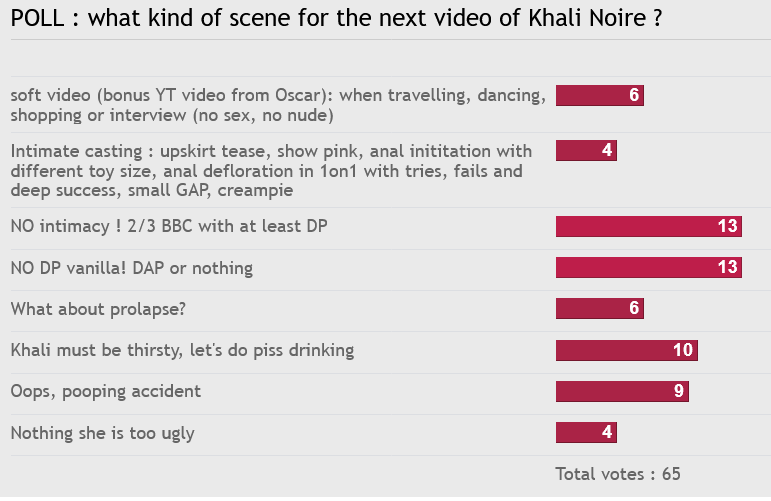The width and height of the screenshot is (771, 501).
Task: Pick the "Khali must be thirsty" option
Action: [182, 350]
